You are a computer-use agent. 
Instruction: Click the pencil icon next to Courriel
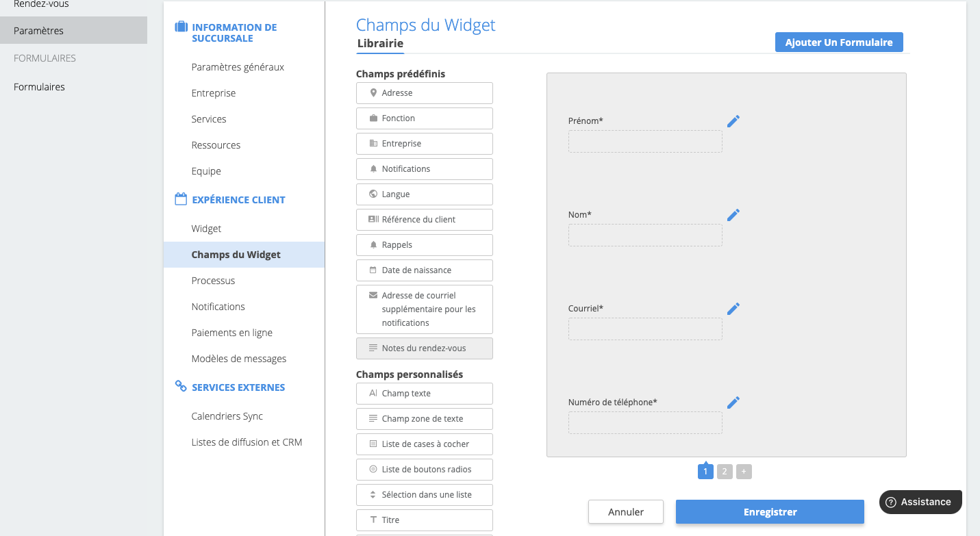click(x=733, y=309)
